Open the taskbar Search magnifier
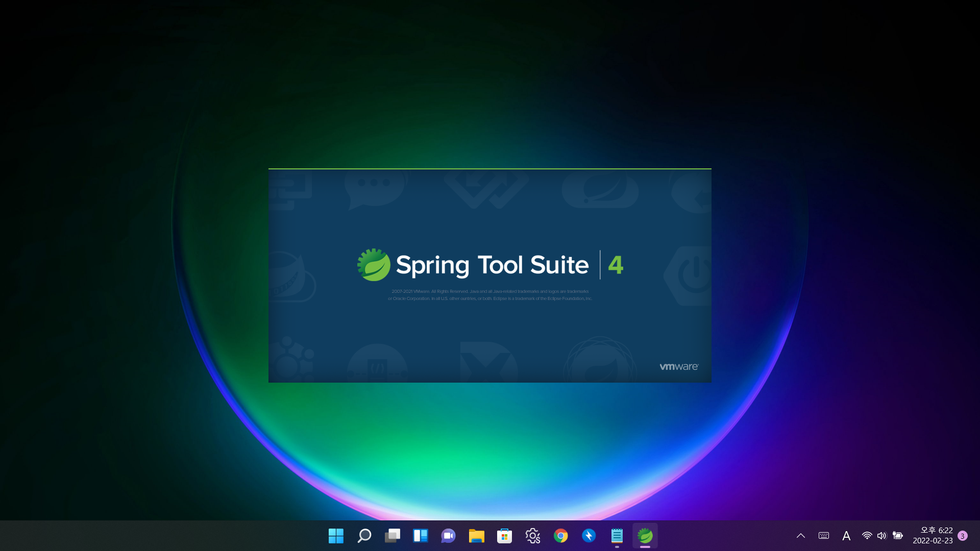The image size is (980, 551). 364,536
